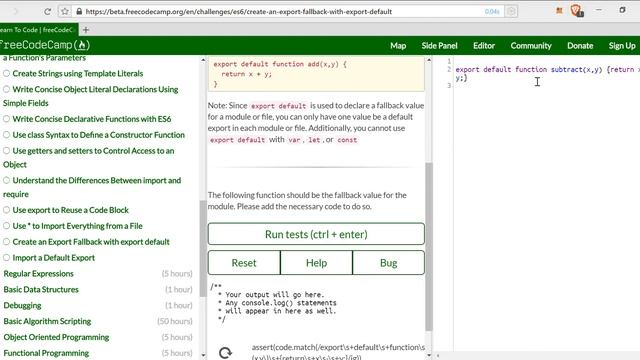Switch to the Learn To Code freeCodeCamp tab
This screenshot has height=360, width=640.
click(x=38, y=30)
